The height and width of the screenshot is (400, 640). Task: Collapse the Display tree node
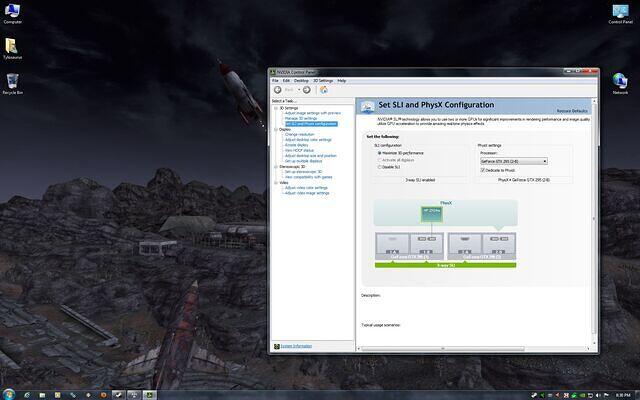275,129
